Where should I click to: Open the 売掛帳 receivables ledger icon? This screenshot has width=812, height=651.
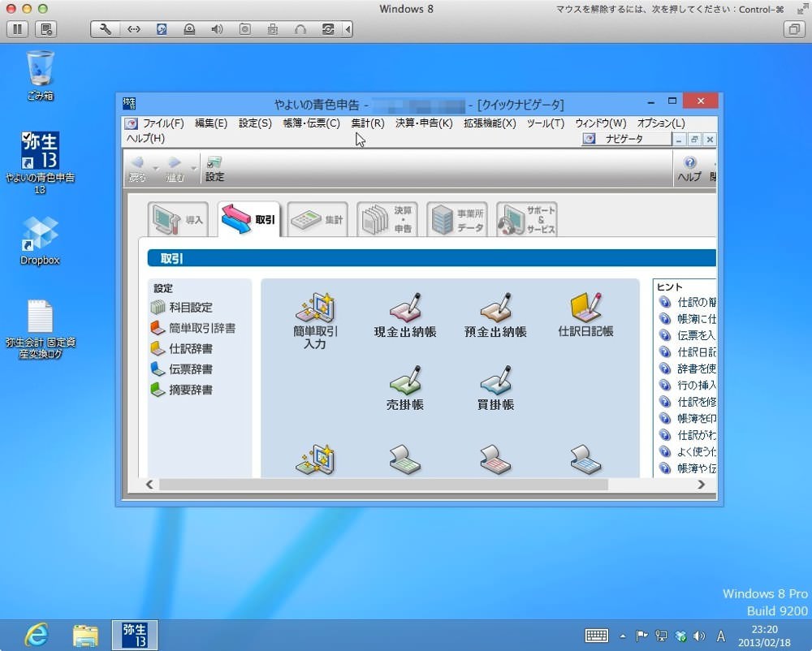click(405, 389)
